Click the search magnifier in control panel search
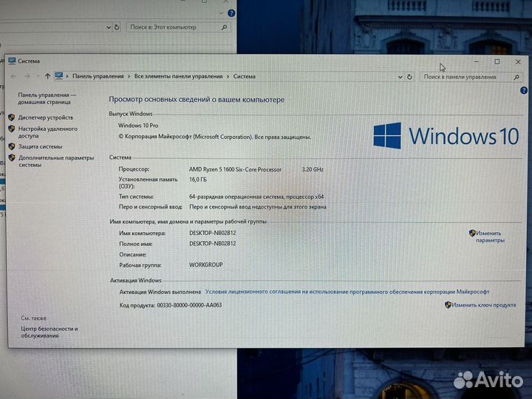The image size is (532, 399). coord(516,78)
